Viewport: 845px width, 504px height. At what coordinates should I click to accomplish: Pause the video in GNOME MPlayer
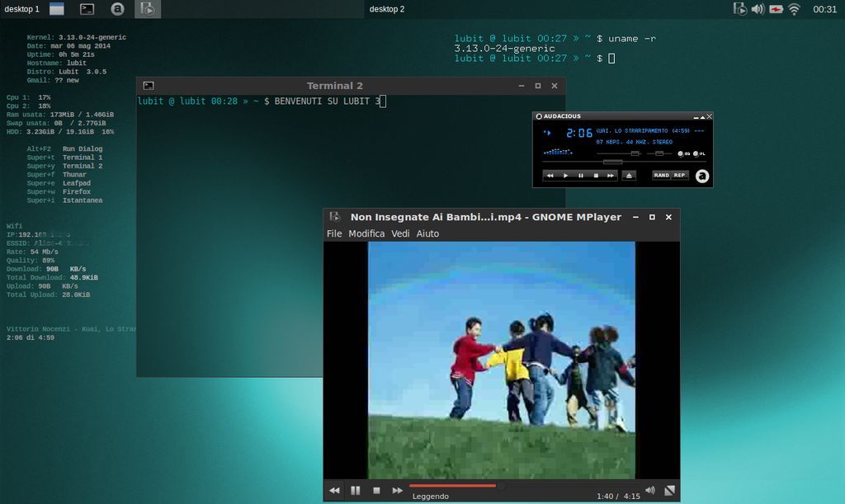(356, 490)
